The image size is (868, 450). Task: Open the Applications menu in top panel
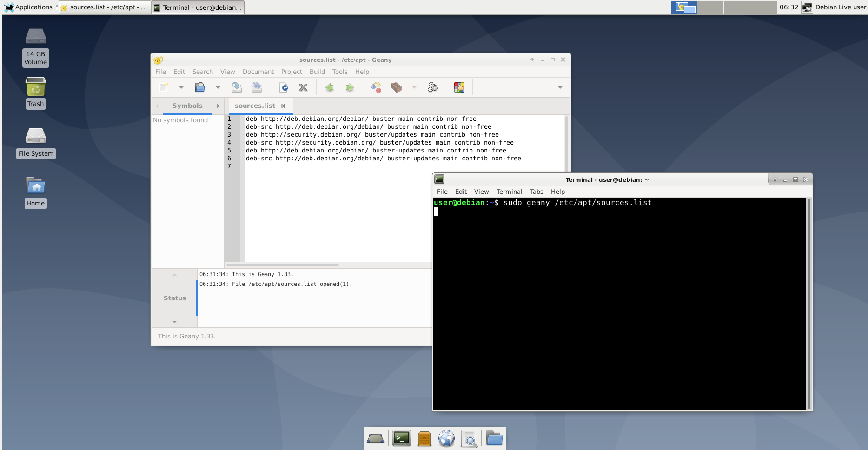click(29, 7)
